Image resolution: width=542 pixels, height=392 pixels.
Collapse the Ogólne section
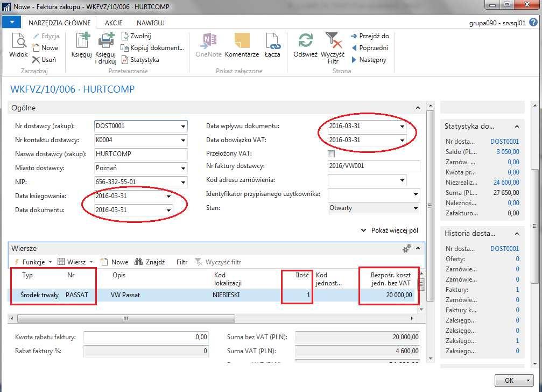tap(418, 108)
